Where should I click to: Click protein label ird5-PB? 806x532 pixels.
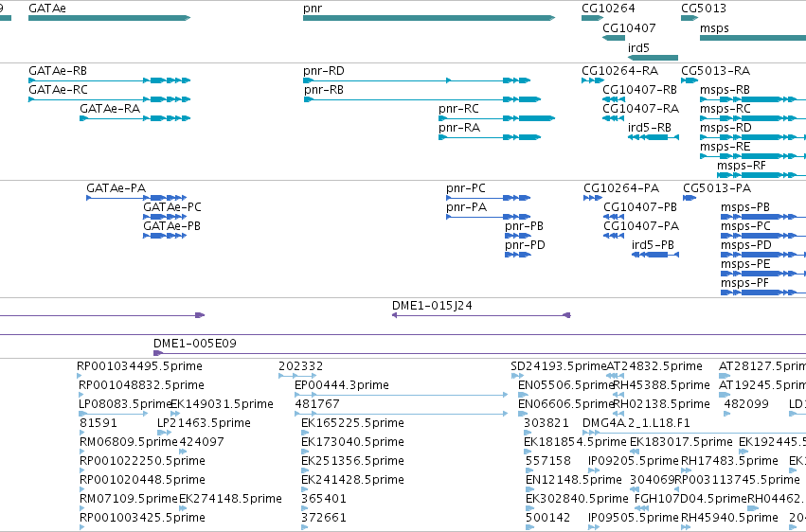pyautogui.click(x=653, y=245)
